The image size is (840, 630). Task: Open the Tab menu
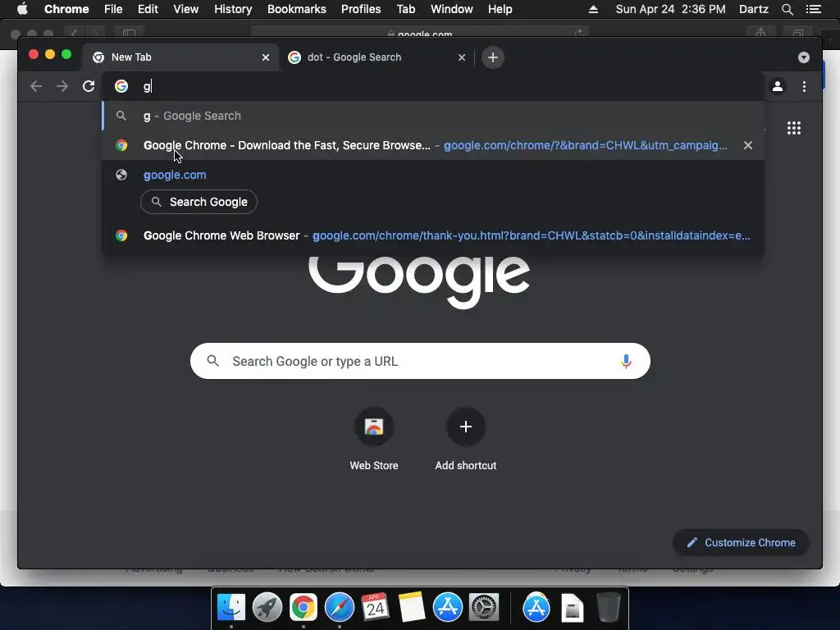point(405,9)
